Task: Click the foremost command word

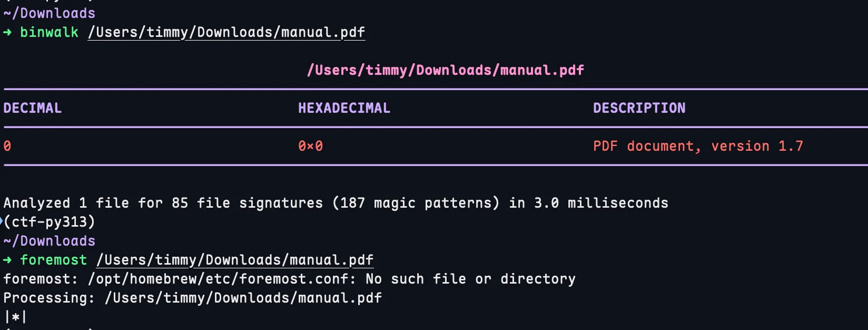Action: pos(53,260)
